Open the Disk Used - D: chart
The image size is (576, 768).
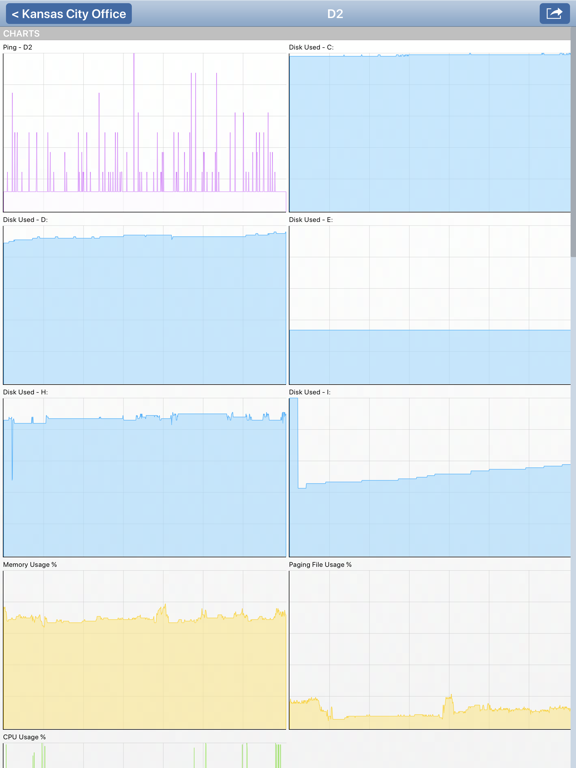[x=144, y=305]
